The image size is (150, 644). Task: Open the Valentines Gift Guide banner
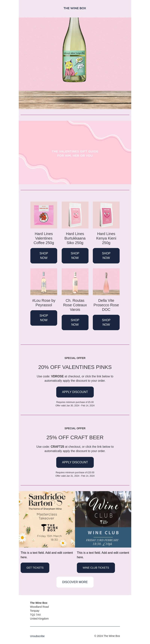coord(75,152)
